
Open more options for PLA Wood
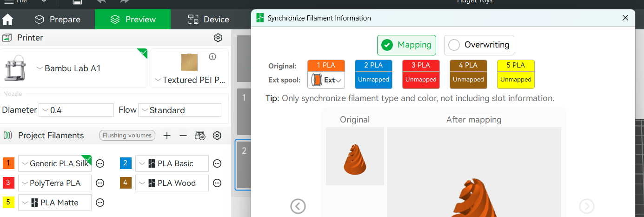[217, 183]
